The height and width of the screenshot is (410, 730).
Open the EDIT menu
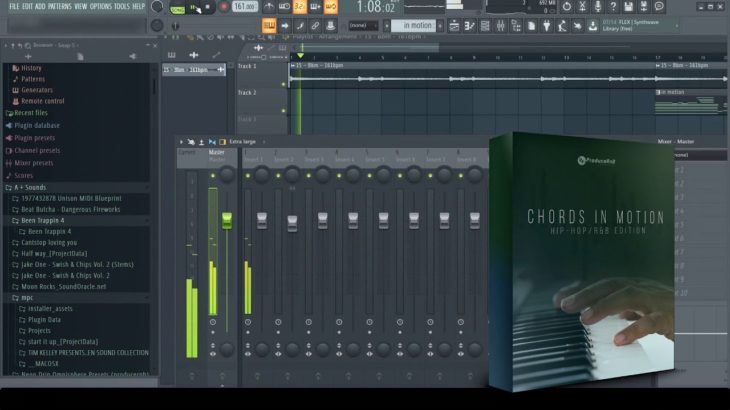(27, 7)
